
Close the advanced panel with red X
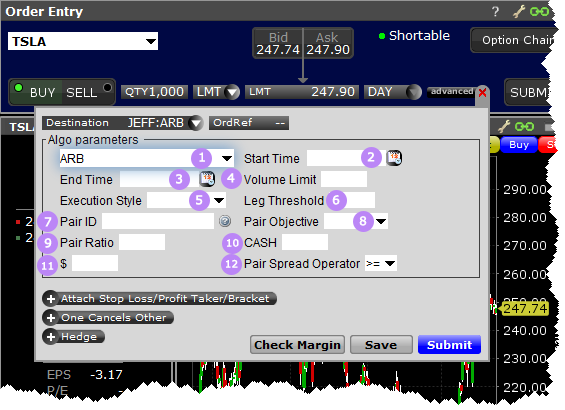click(x=482, y=93)
